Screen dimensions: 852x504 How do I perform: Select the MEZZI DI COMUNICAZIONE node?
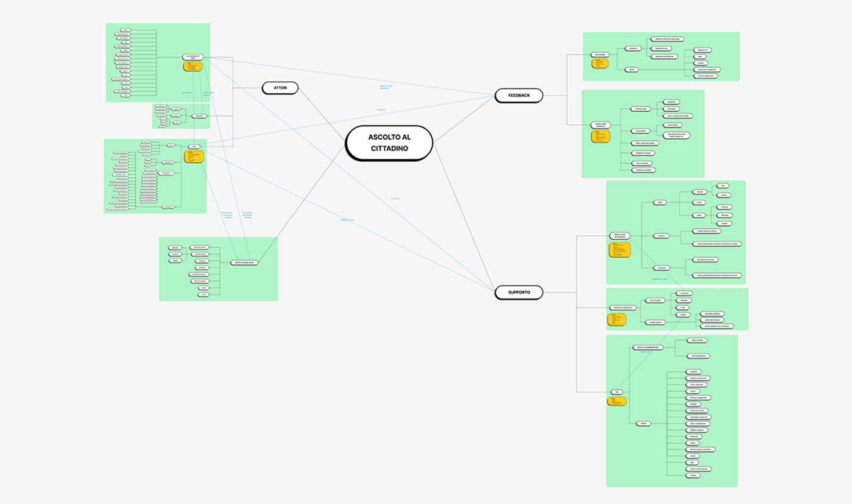[244, 263]
